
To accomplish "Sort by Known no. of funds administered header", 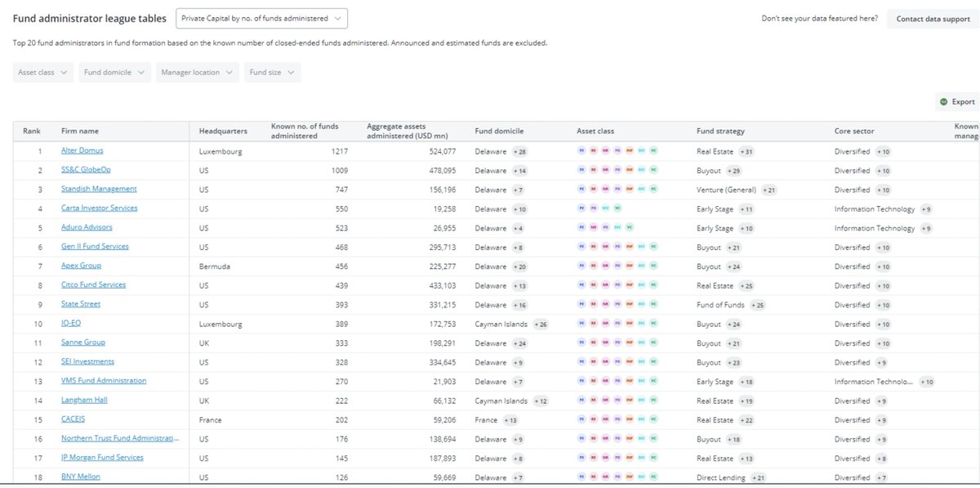I will click(x=305, y=131).
